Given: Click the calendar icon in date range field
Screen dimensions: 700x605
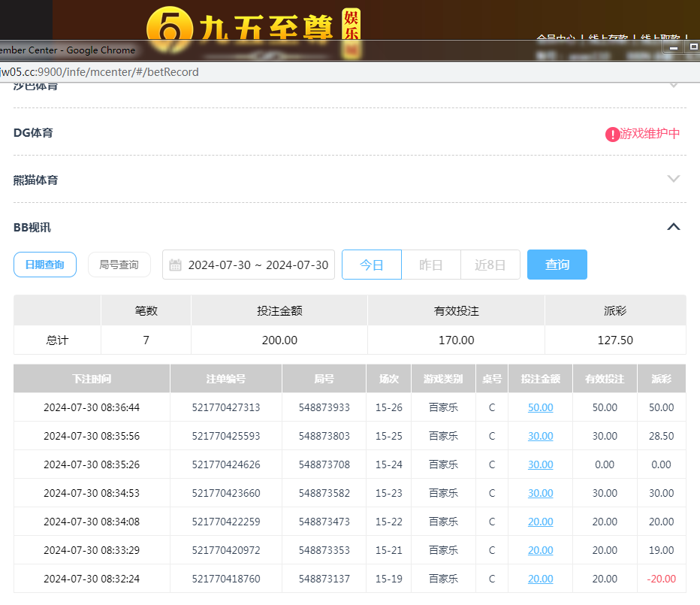Looking at the screenshot, I should (175, 265).
